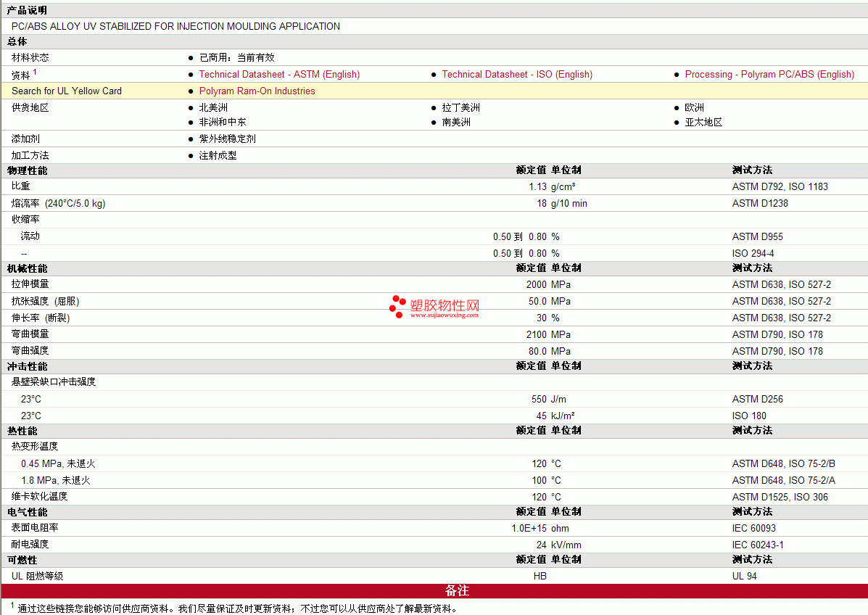The image size is (868, 615).
Task: Click 北美洲 in supply regions
Action: 213,107
